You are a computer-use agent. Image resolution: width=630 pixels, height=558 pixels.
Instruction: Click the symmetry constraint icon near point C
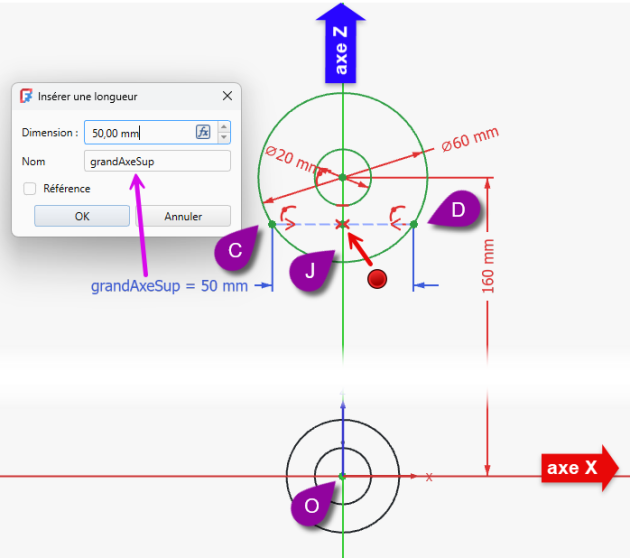288,212
